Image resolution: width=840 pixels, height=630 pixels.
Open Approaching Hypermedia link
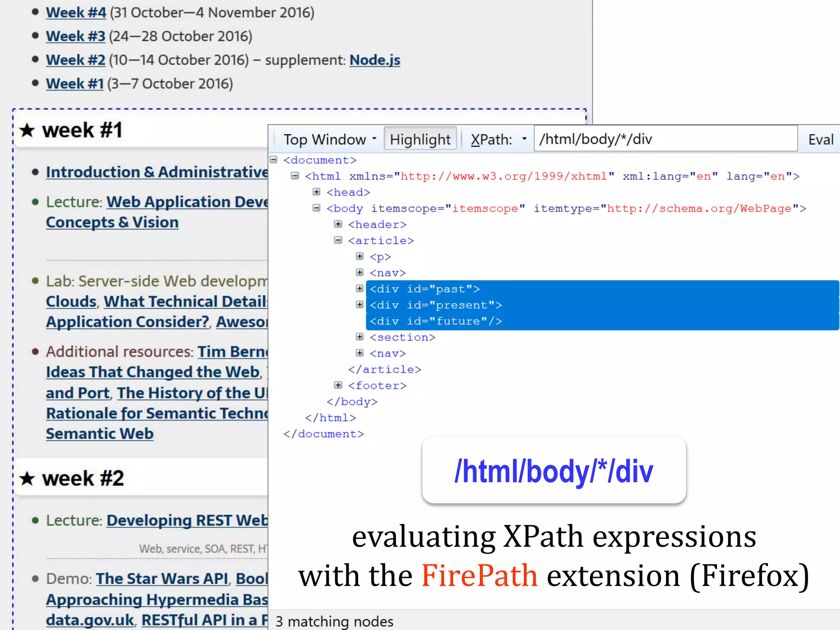(x=157, y=600)
